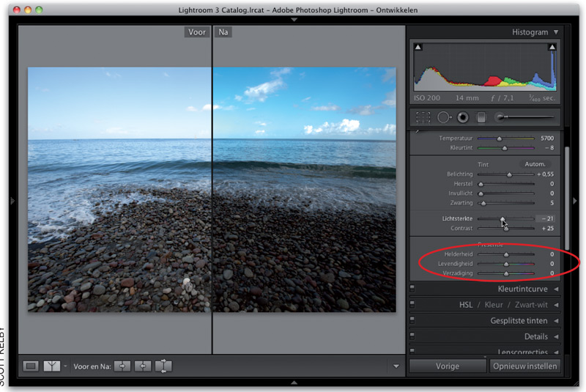Click the Verzadiging slider handle

click(x=506, y=273)
